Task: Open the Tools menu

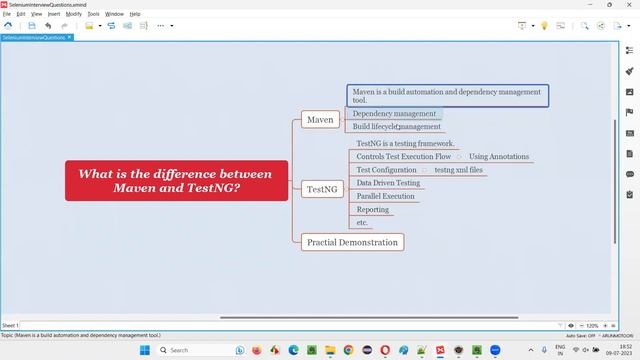Action: pos(93,14)
